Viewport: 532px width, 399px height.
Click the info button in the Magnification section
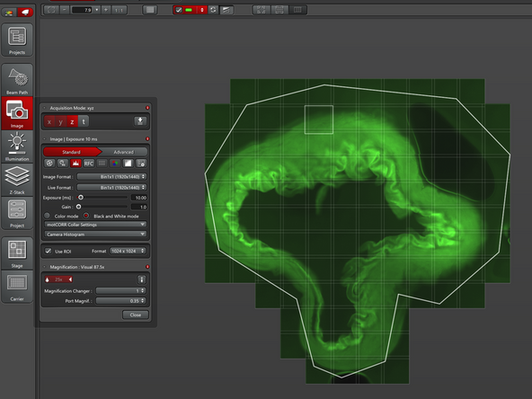click(x=142, y=279)
